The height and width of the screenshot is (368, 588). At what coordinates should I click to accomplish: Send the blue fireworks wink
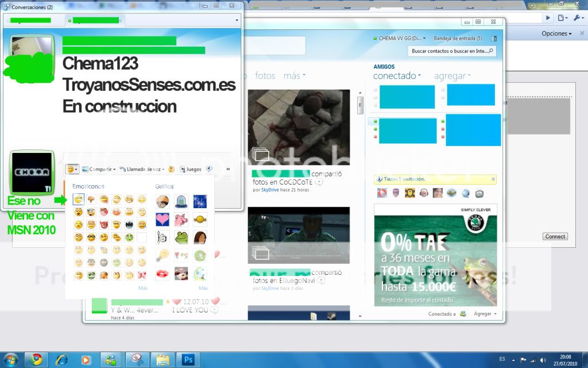point(200,201)
